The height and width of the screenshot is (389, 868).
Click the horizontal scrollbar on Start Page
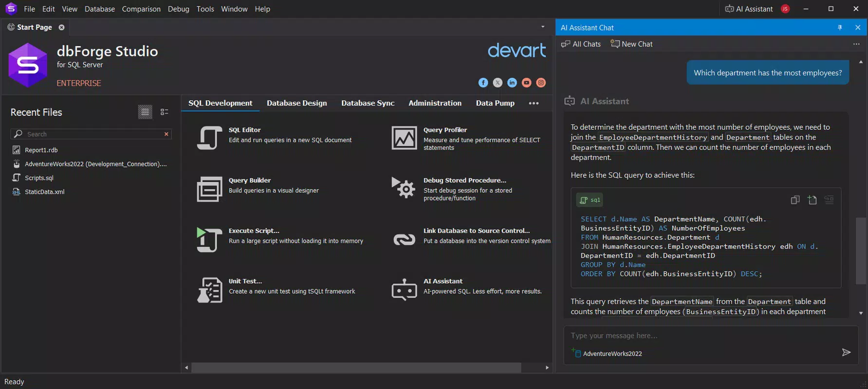coord(356,368)
